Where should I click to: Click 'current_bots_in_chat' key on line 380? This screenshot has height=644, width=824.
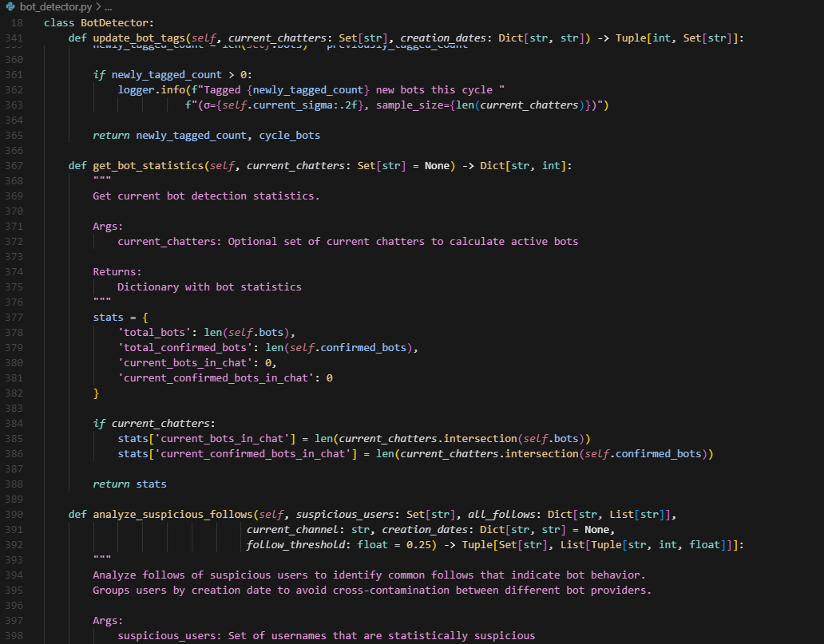coord(185,363)
